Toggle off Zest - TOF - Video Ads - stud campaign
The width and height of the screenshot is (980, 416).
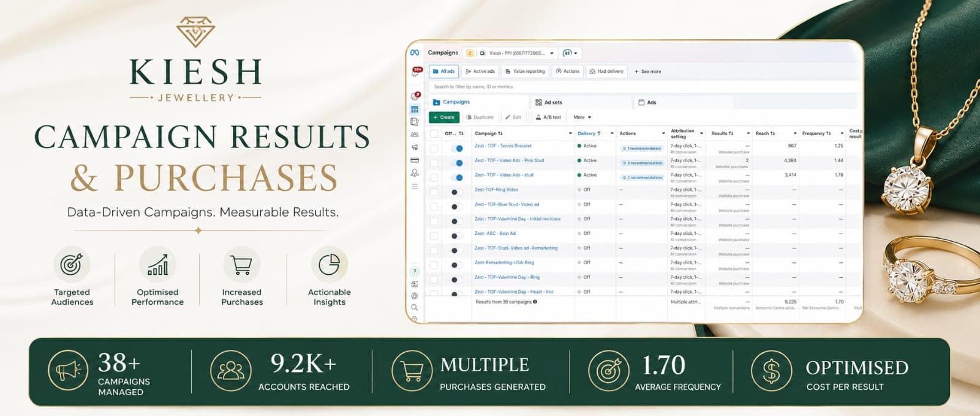pos(457,177)
